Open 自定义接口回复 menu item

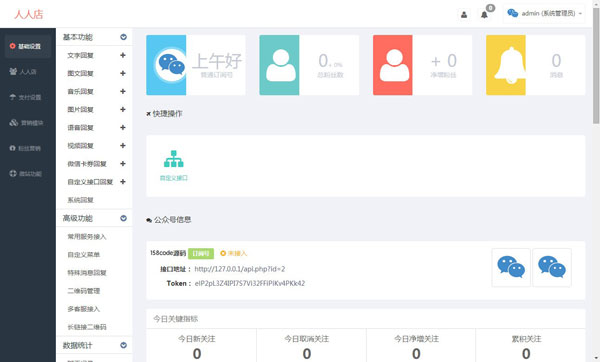pyautogui.click(x=90, y=182)
